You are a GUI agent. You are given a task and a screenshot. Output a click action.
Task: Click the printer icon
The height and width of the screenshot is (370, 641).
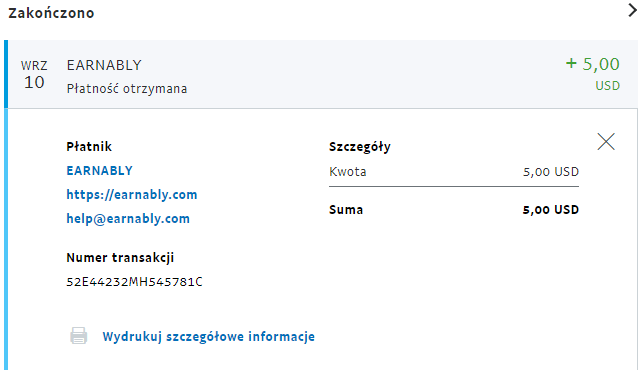(78, 336)
